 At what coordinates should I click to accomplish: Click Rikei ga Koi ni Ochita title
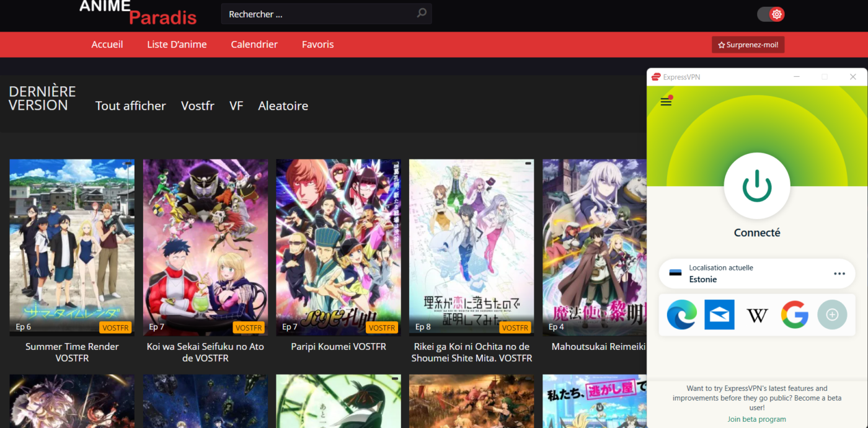(472, 352)
